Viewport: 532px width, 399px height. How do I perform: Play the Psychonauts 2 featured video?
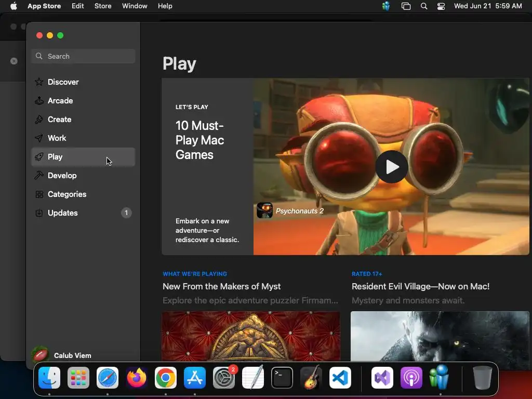(392, 167)
